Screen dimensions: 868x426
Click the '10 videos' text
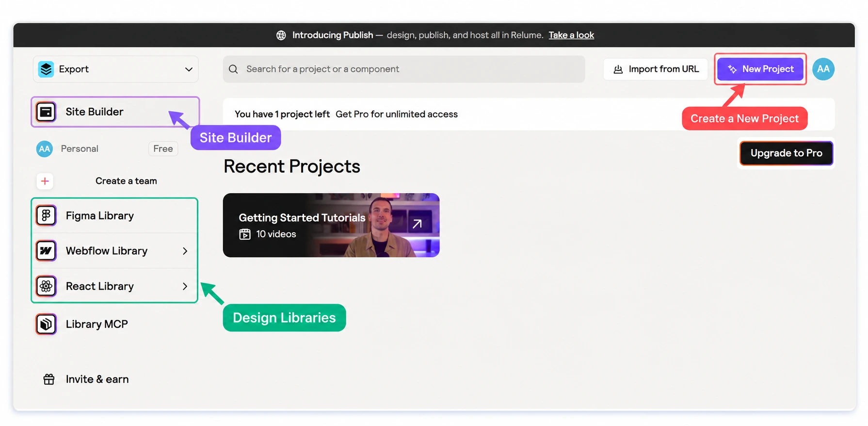tap(276, 234)
